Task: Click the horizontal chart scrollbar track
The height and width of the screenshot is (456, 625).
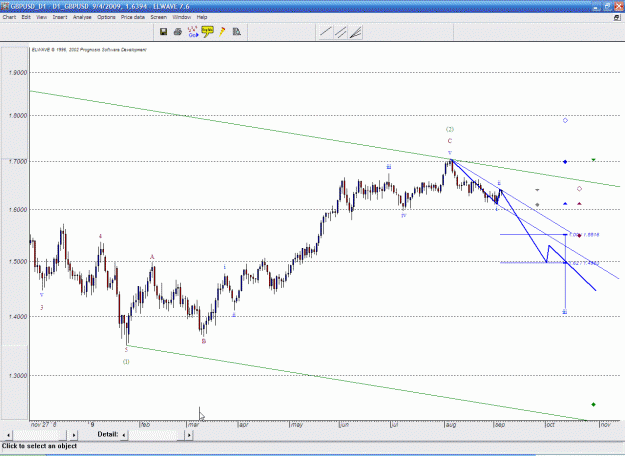Action: click(x=41, y=435)
